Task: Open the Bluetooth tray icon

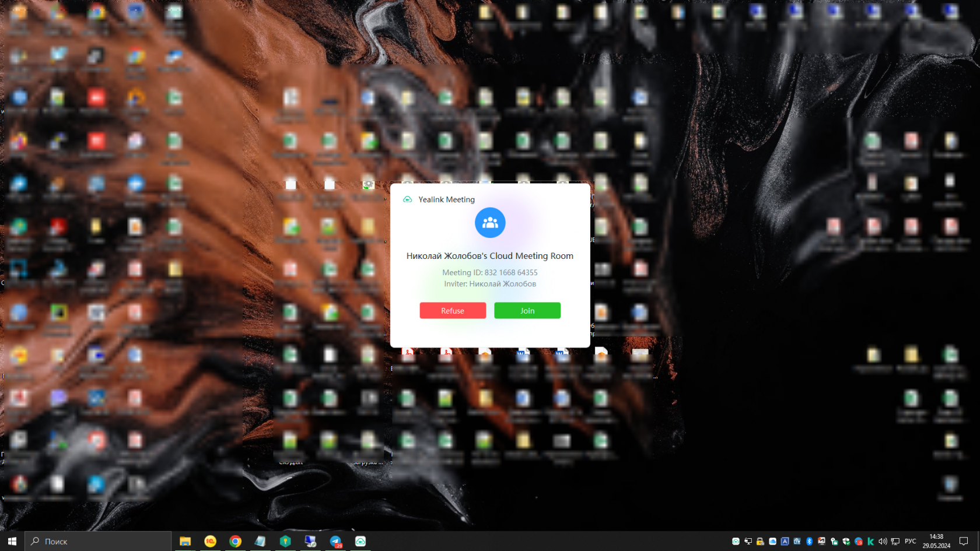Action: 809,541
